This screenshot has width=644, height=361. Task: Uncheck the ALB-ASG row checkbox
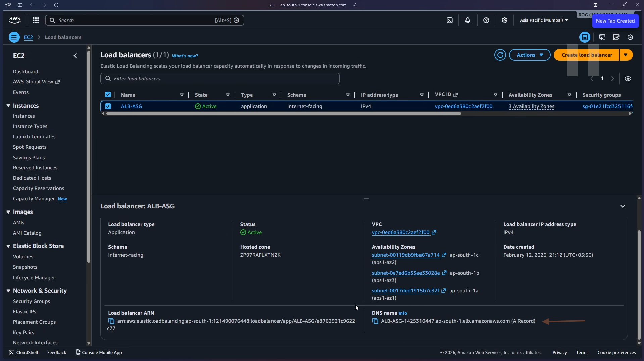(108, 106)
